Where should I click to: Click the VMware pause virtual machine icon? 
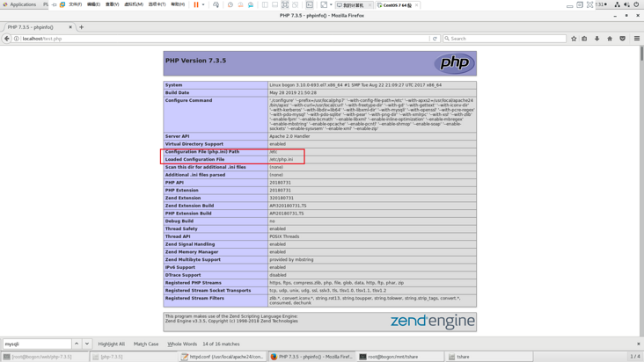pos(196,5)
